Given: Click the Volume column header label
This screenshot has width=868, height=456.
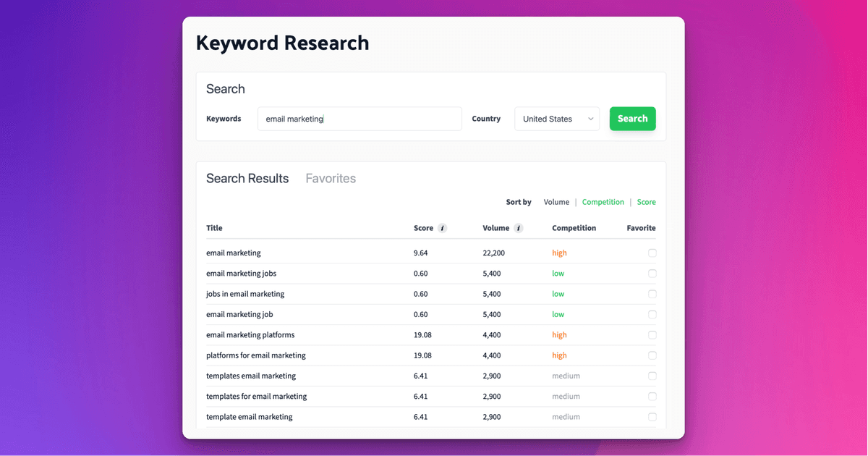Looking at the screenshot, I should [496, 228].
